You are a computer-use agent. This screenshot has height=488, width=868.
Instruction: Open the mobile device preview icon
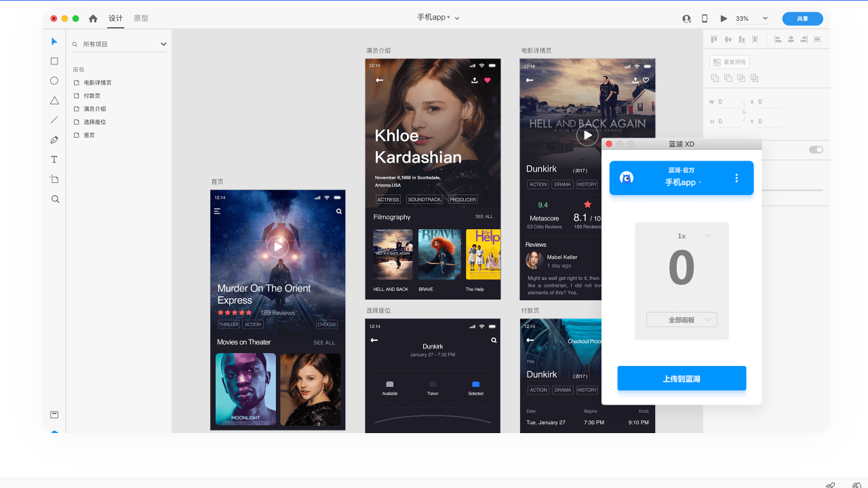click(x=705, y=18)
